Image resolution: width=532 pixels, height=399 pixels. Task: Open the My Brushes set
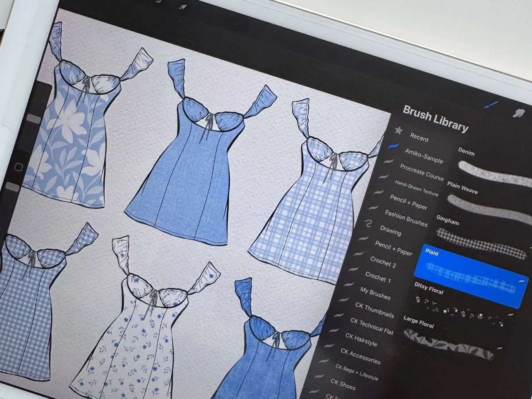(375, 293)
